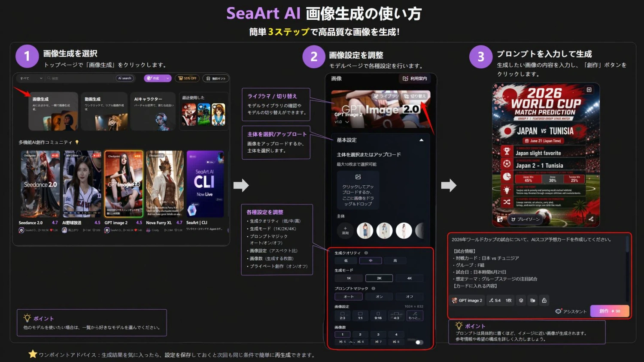Collapse the 基本設定 section arrow
The image size is (644, 362).
click(x=421, y=140)
